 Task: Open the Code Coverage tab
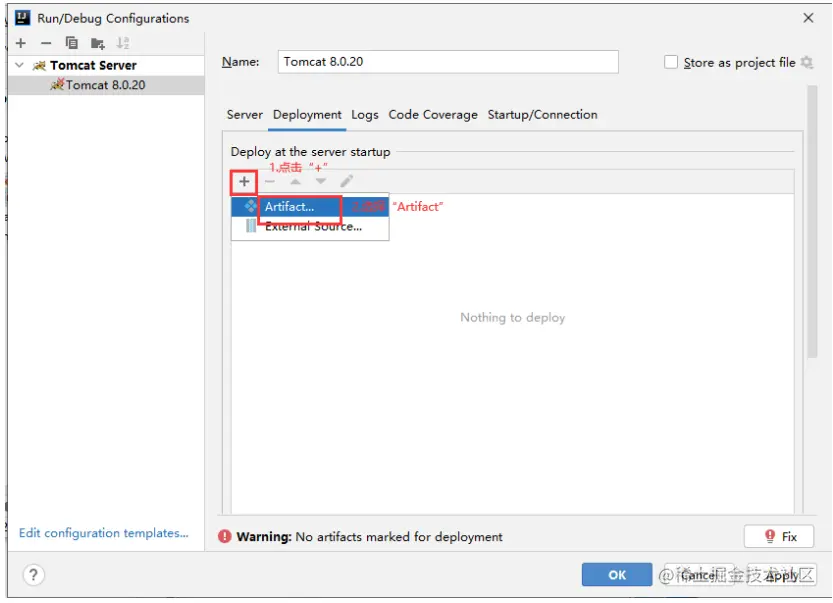point(433,115)
